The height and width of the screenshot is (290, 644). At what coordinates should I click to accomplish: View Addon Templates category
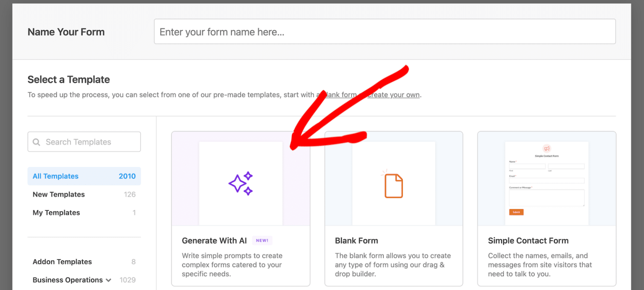click(x=62, y=261)
